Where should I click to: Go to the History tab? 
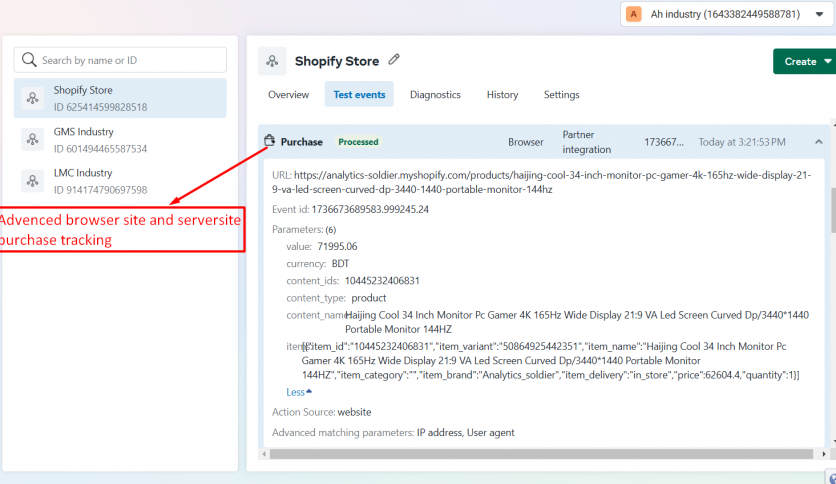tap(502, 94)
